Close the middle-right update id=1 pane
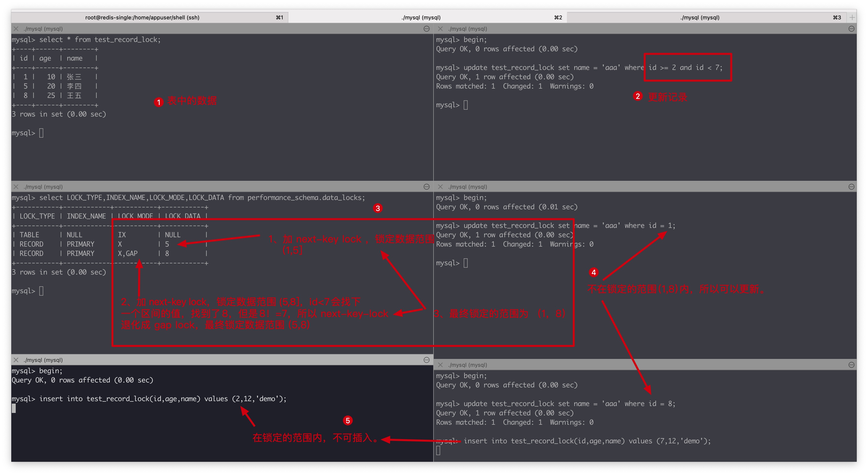The image size is (868, 475). point(440,187)
